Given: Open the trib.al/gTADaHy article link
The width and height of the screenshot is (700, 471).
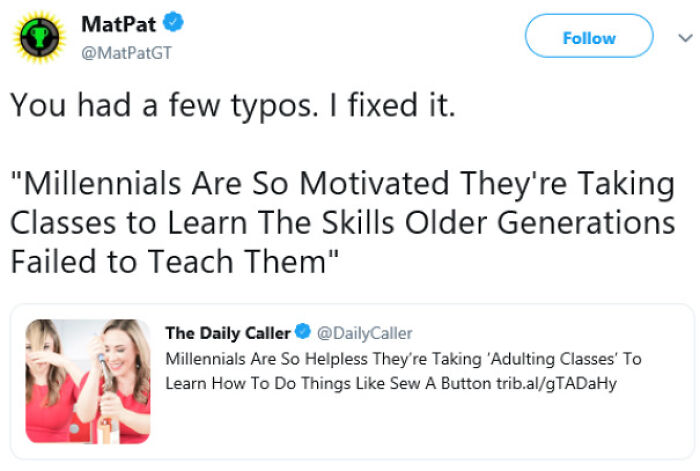Looking at the screenshot, I should tap(556, 383).
